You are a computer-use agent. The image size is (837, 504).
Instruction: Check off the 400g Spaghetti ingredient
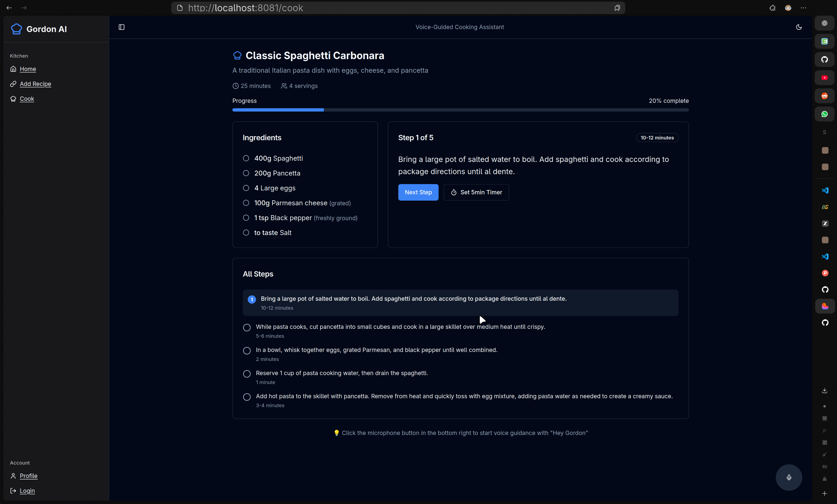(x=246, y=158)
